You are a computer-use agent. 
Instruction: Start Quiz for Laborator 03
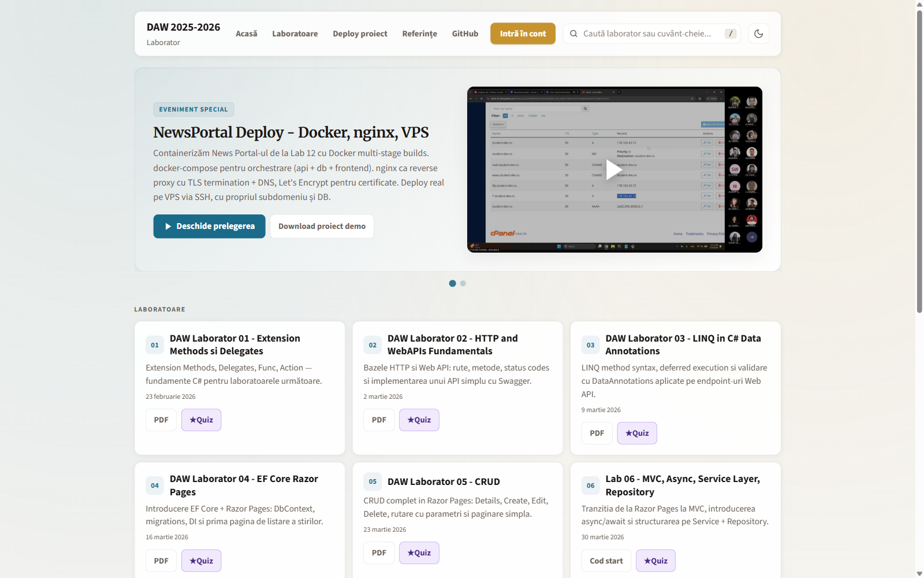click(x=637, y=433)
